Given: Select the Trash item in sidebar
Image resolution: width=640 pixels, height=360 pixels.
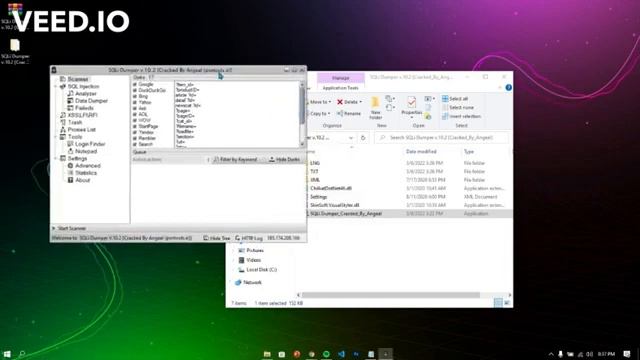Looking at the screenshot, I should tap(71, 122).
